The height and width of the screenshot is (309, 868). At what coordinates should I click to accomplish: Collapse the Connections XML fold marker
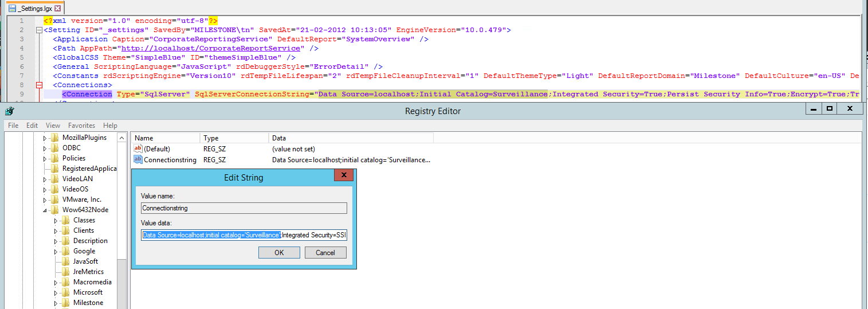[x=38, y=85]
